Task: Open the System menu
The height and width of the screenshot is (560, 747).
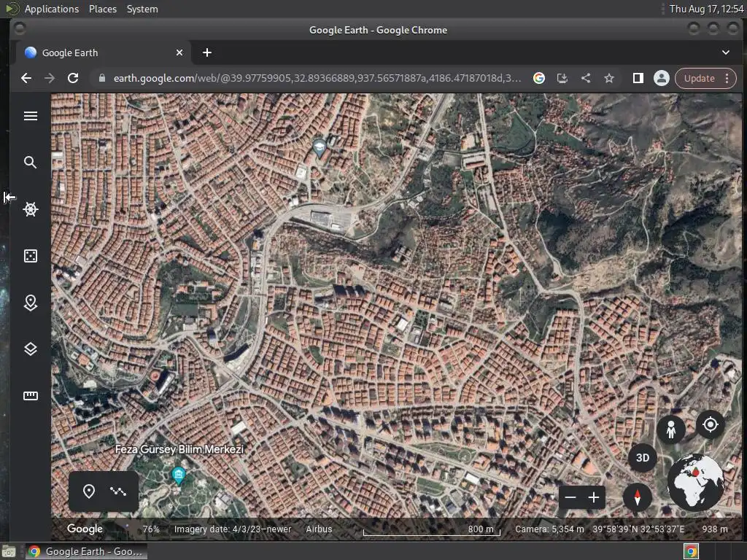Action: tap(142, 9)
